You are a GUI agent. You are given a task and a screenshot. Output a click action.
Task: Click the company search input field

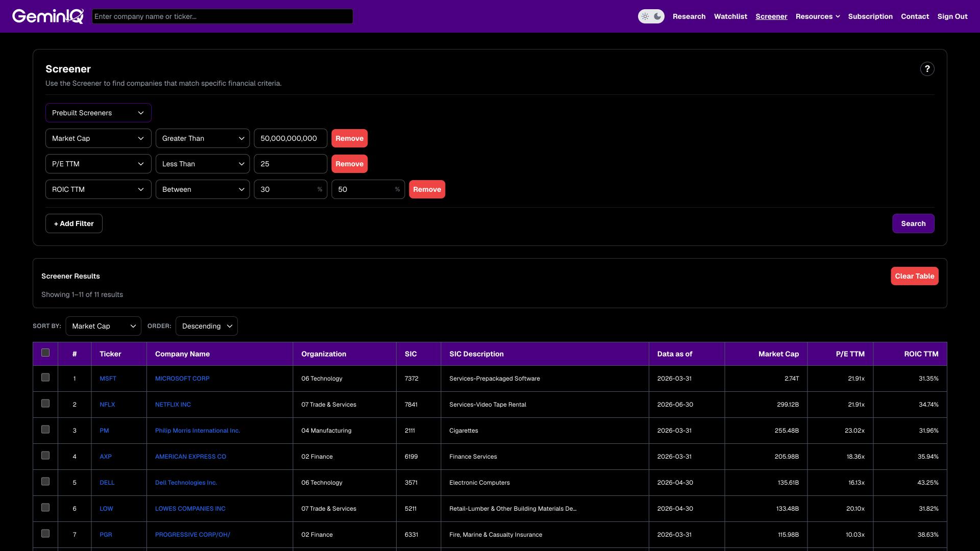222,16
